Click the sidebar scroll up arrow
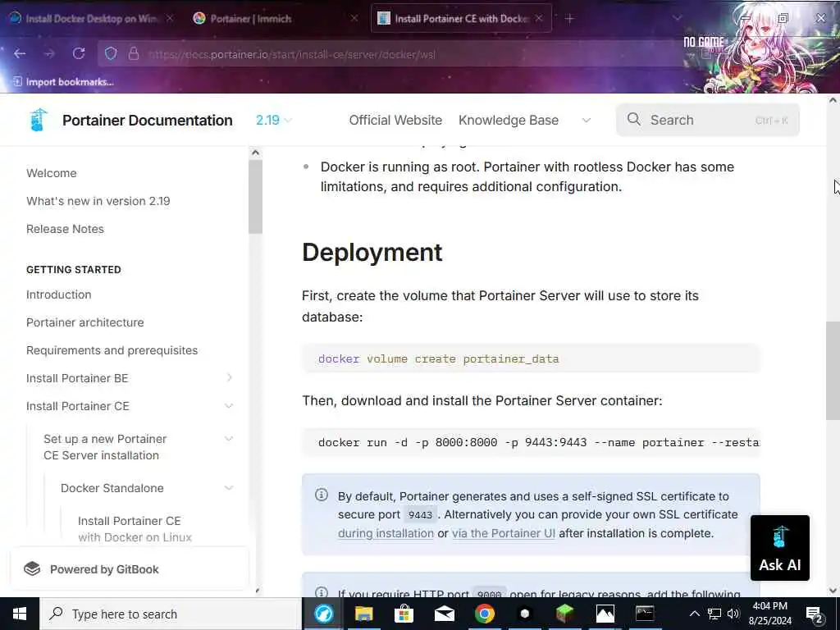840x630 pixels. click(256, 153)
